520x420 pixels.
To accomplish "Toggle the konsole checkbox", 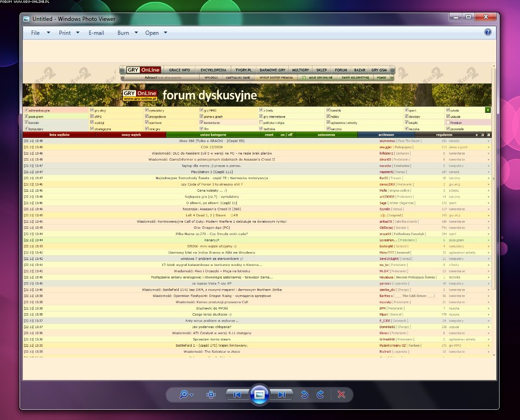I will pos(26,123).
